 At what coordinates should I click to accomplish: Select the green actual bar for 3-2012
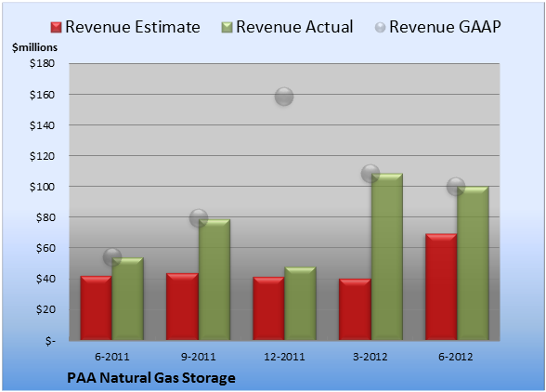(x=386, y=256)
